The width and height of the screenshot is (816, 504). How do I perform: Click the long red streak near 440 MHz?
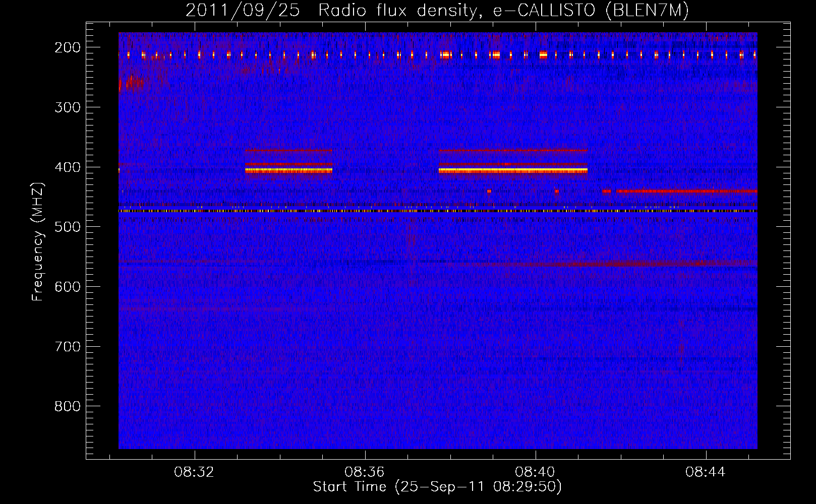point(686,191)
